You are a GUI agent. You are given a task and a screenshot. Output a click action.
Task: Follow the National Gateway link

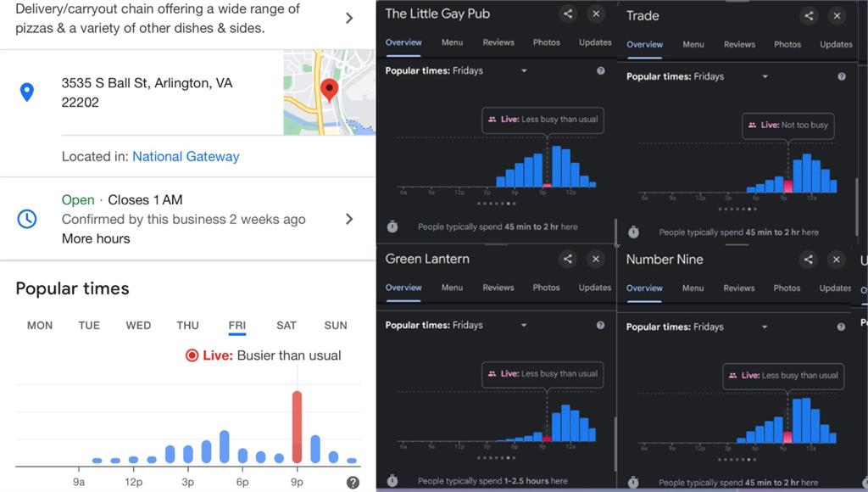[186, 157]
